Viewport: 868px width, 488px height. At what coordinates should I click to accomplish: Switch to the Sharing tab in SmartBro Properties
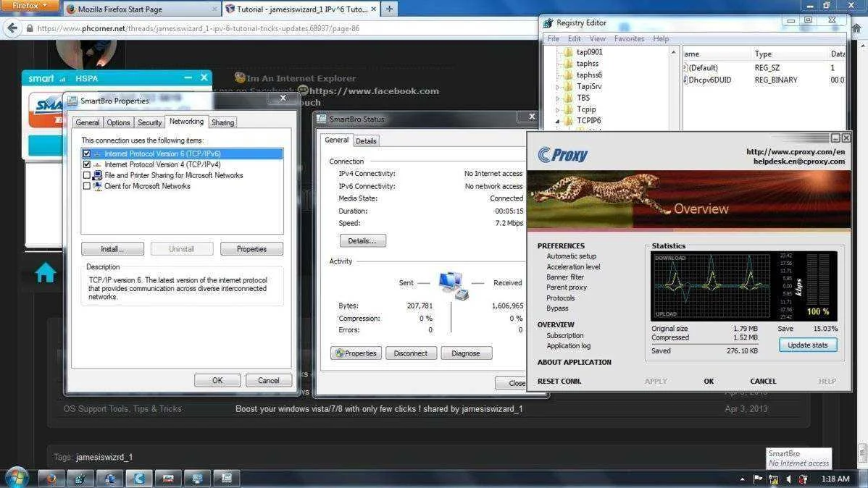(x=222, y=123)
